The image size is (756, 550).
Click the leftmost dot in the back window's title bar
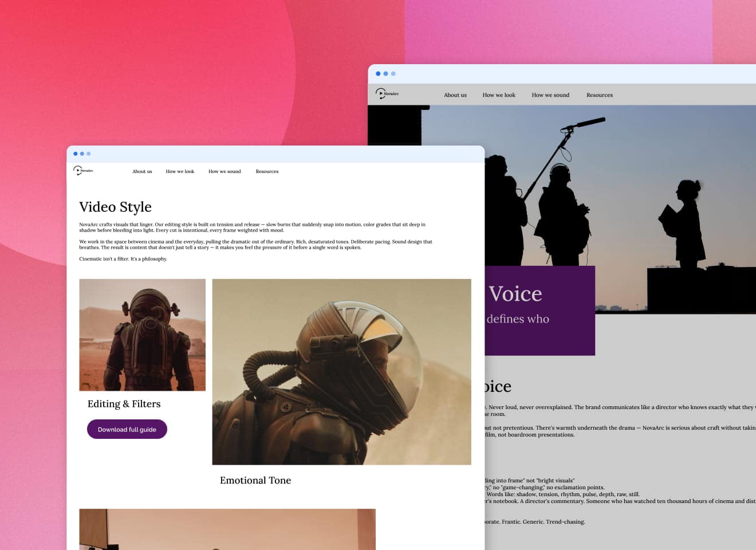pyautogui.click(x=378, y=74)
